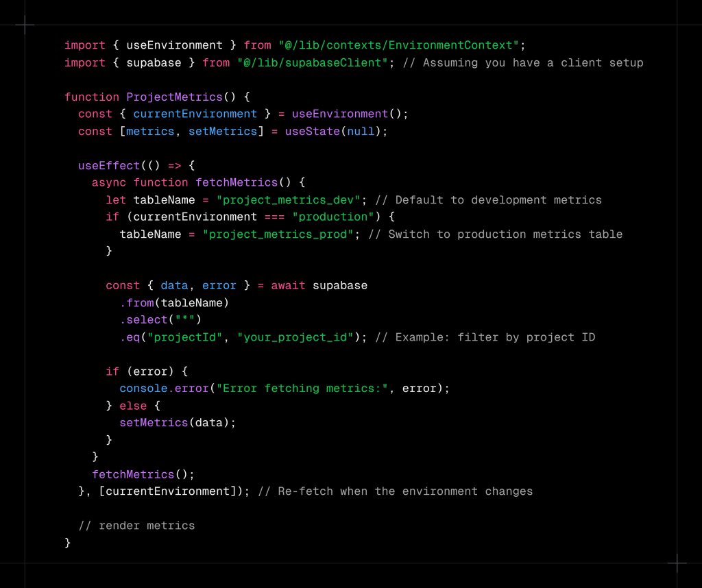The image size is (702, 588).
Task: Click the ProjectMetrics function name
Action: [x=174, y=97]
